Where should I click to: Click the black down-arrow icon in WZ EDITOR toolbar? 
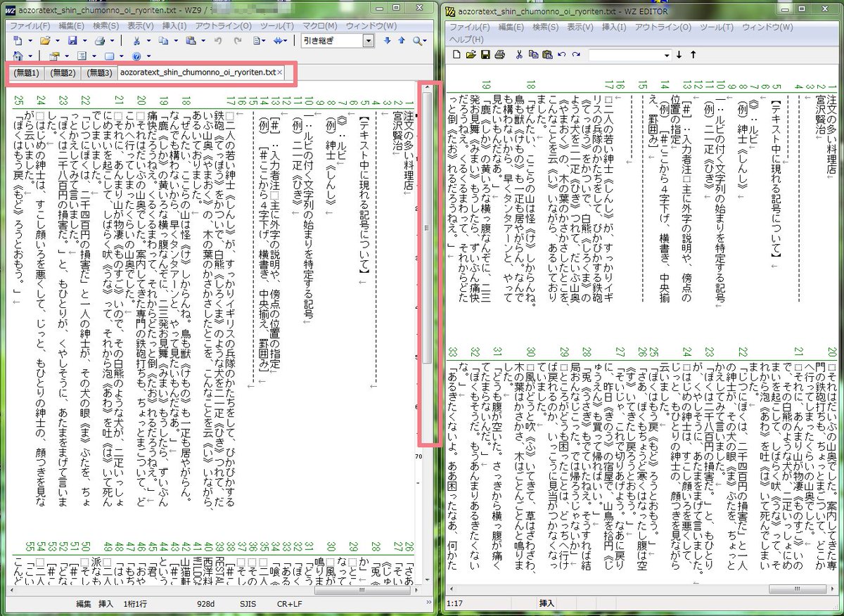click(679, 55)
